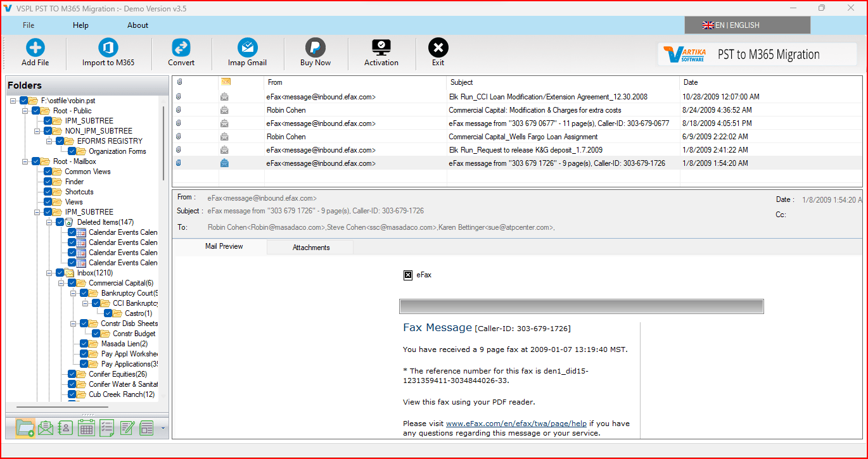Click the attachment column header paperclip
Screen dimensions: 868x459
179,82
